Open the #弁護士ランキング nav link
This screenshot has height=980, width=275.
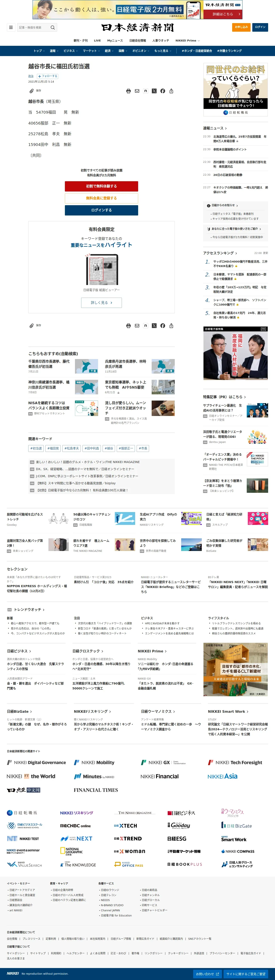click(229, 51)
